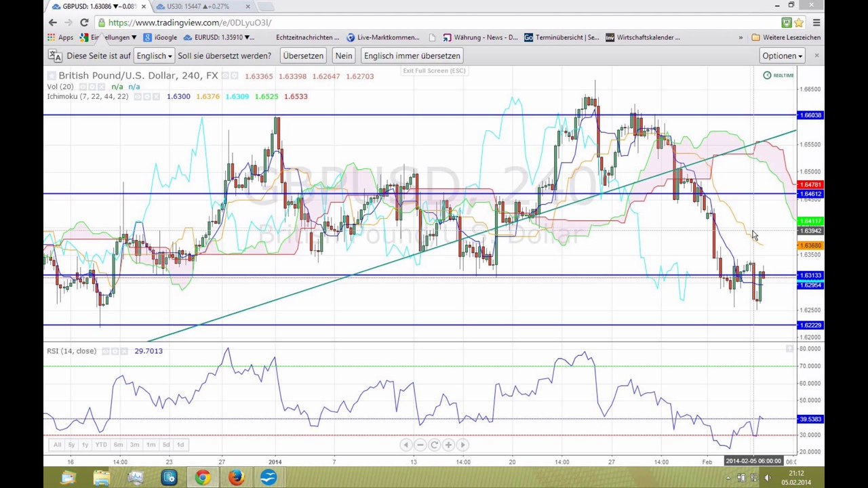The width and height of the screenshot is (868, 488).
Task: Open the Chrome hamburger menu
Action: pyautogui.click(x=816, y=22)
